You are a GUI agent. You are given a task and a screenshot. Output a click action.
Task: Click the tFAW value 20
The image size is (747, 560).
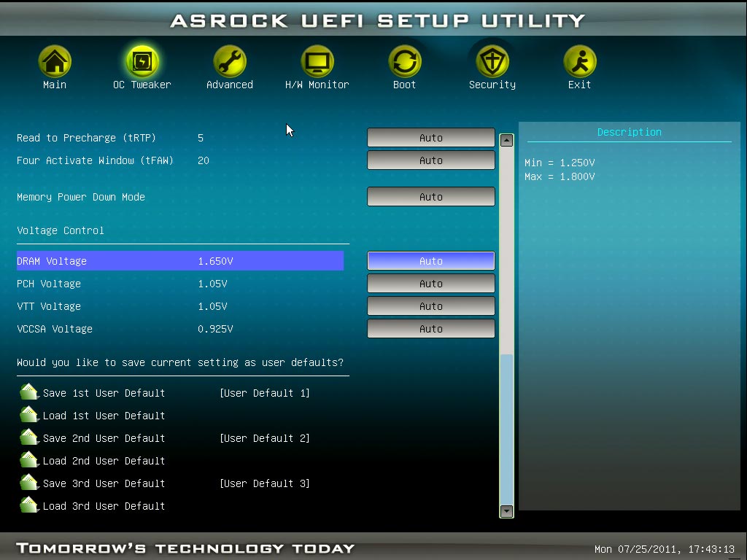tap(204, 160)
